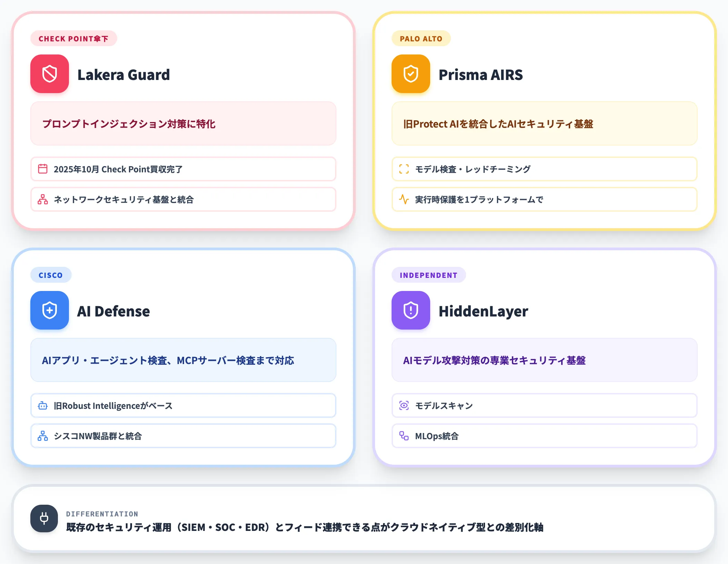The image size is (728, 564).
Task: Select the Lakera Guard heading
Action: pos(123,74)
